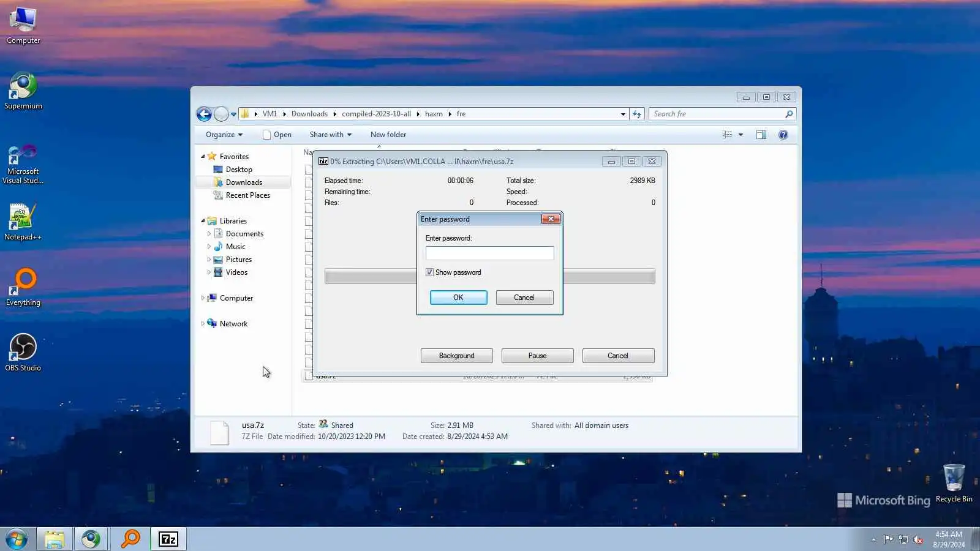This screenshot has width=980, height=551.
Task: Select Downloads under Favorites
Action: tap(244, 182)
